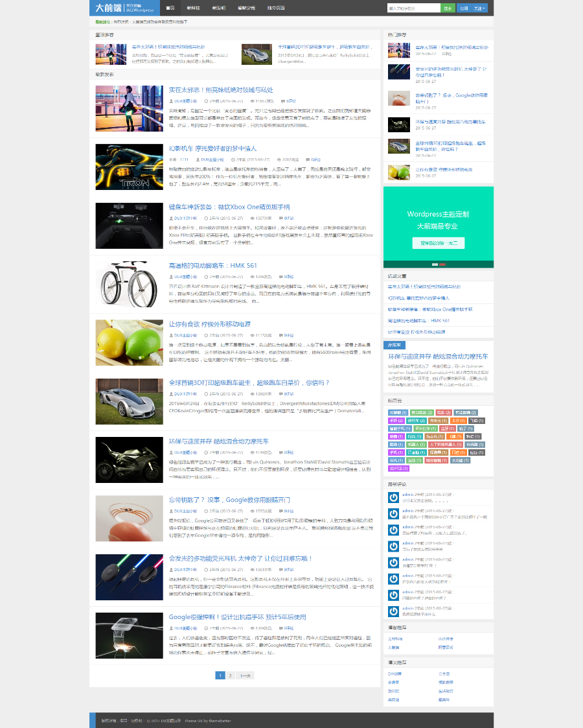This screenshot has width=583, height=728.
Task: Open the 关注 dropdown in header
Action: pos(479,8)
